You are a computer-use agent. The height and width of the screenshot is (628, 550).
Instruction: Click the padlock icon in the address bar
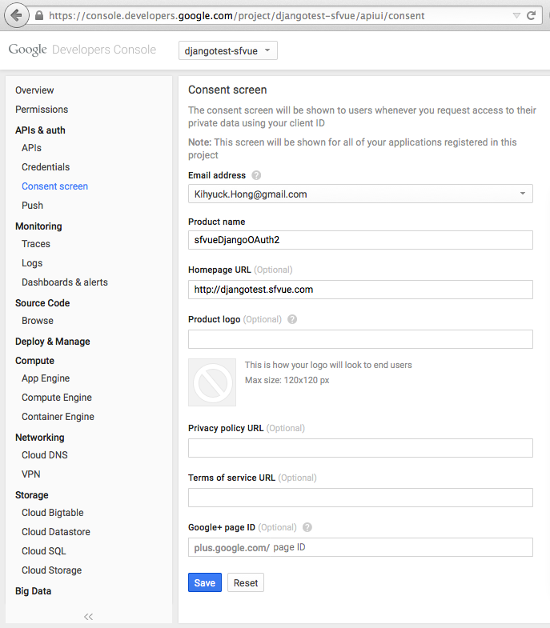[x=39, y=16]
